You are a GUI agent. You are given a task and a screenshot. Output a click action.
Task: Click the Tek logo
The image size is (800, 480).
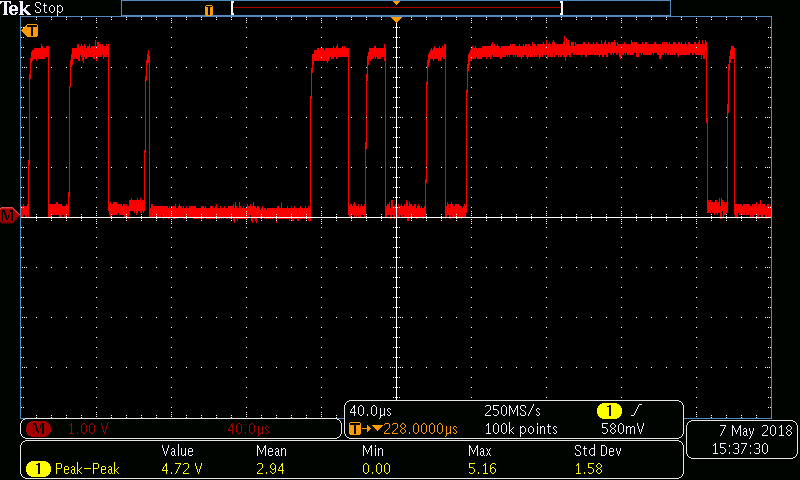(16, 8)
